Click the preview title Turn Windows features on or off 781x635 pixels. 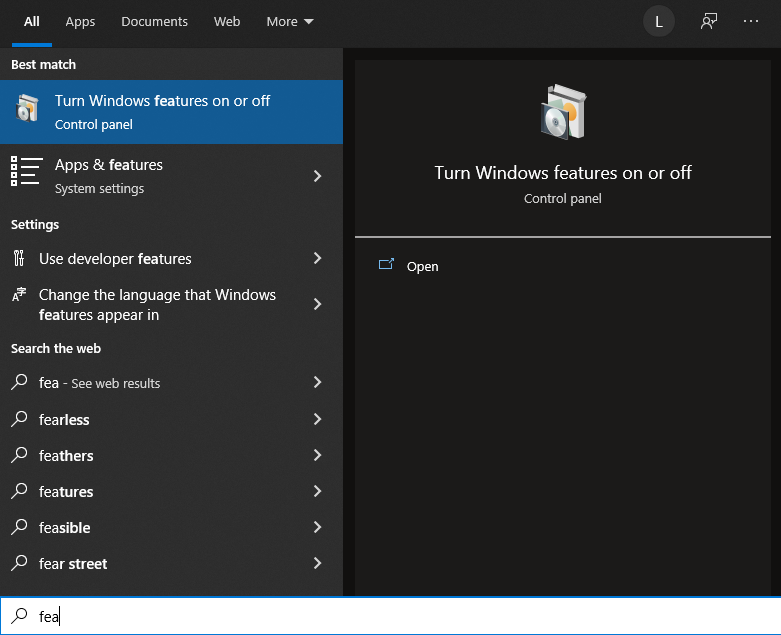pos(563,172)
